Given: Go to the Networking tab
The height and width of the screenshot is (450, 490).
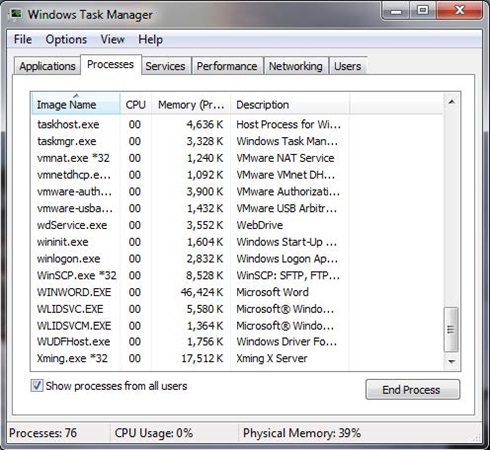Looking at the screenshot, I should (296, 66).
